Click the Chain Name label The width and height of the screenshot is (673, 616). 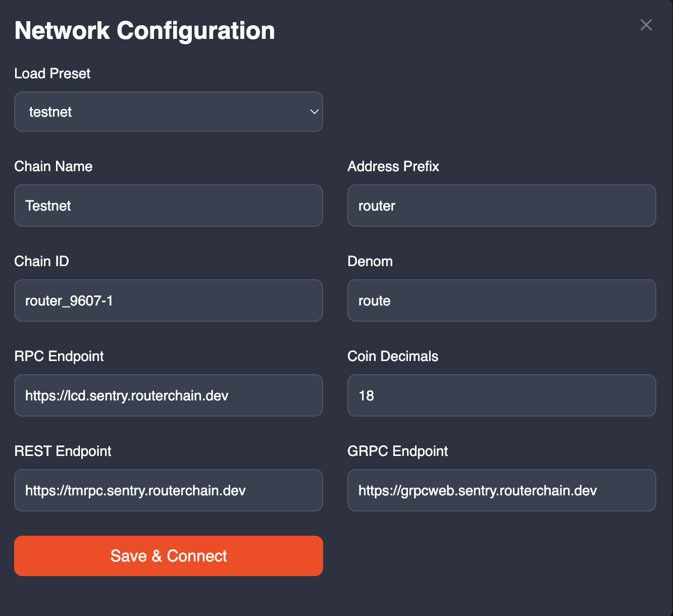pyautogui.click(x=54, y=167)
